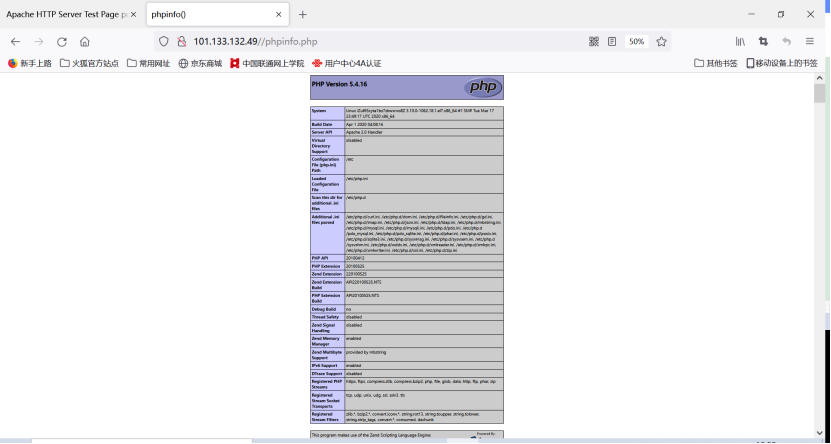The image size is (831, 444).
Task: Bookmark this page with the star icon
Action: [x=661, y=41]
